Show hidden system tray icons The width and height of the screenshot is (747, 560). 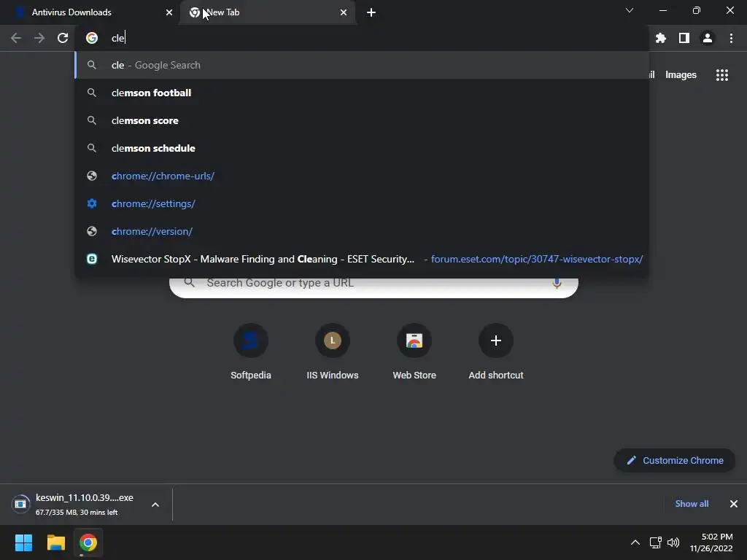[x=635, y=542]
